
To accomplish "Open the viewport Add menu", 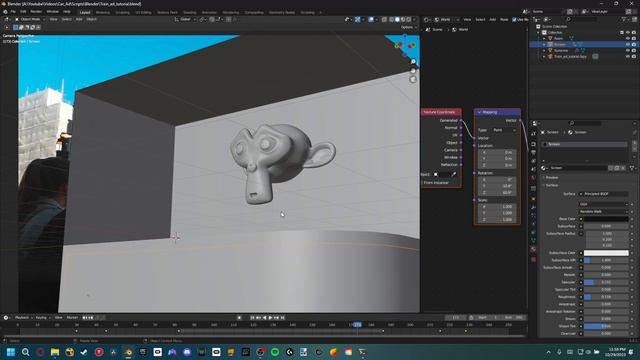I will tap(79, 19).
